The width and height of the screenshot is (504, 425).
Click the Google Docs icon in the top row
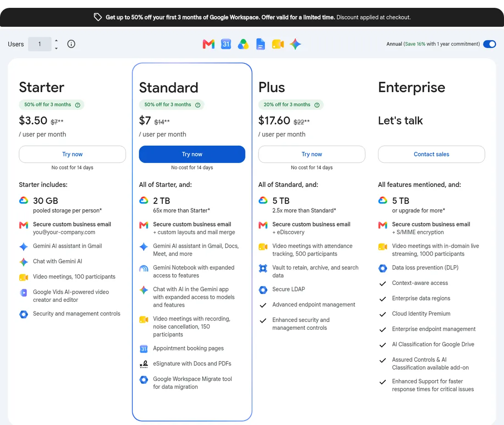261,44
